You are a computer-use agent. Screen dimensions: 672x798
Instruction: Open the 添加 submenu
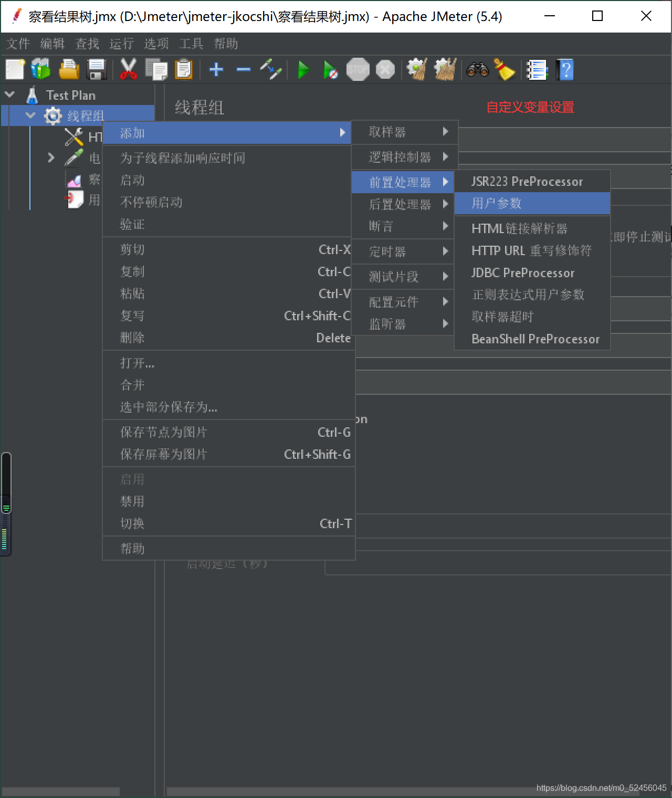(227, 133)
